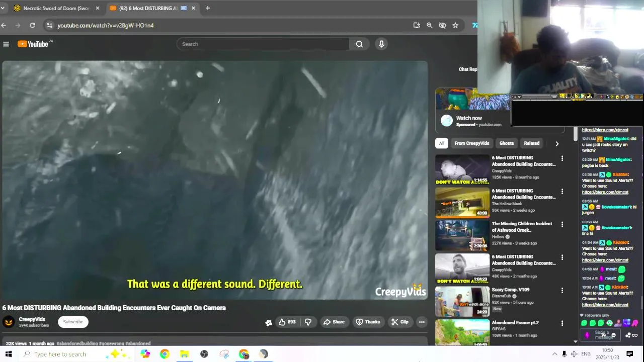Select the Related filter chip
The width and height of the screenshot is (644, 362).
(531, 143)
